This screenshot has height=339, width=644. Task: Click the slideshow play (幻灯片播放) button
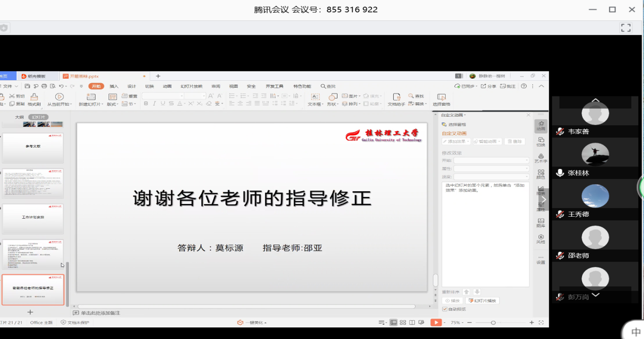[x=482, y=300]
